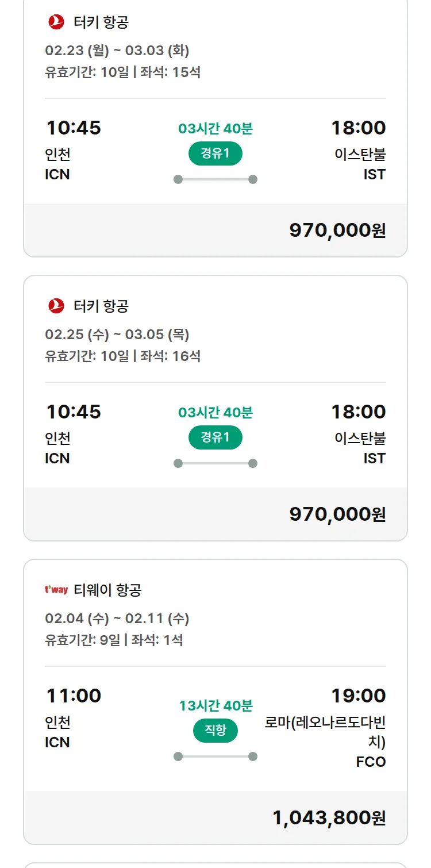Screen dimensions: 431x868
Task: Tap the 19:00 arrival time
Action: pyautogui.click(x=358, y=696)
